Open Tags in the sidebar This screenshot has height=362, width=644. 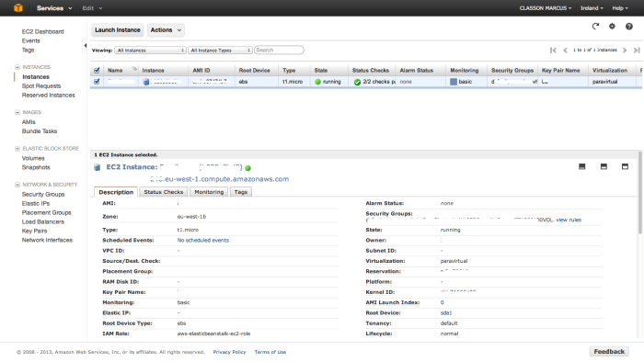click(x=28, y=50)
